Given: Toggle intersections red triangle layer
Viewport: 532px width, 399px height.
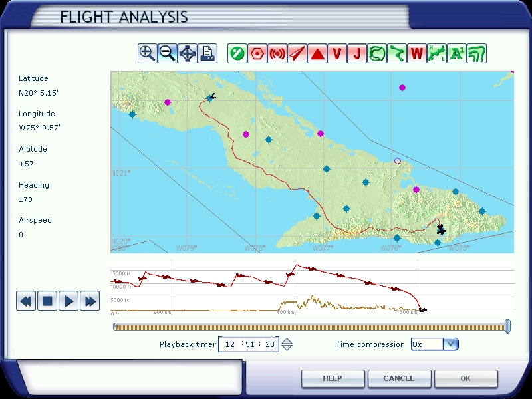Looking at the screenshot, I should 317,53.
